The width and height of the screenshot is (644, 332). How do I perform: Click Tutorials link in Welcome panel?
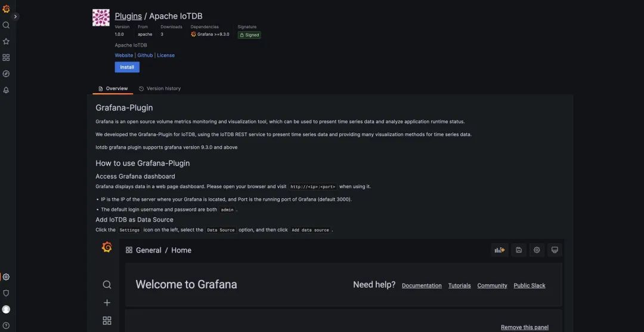coord(460,285)
